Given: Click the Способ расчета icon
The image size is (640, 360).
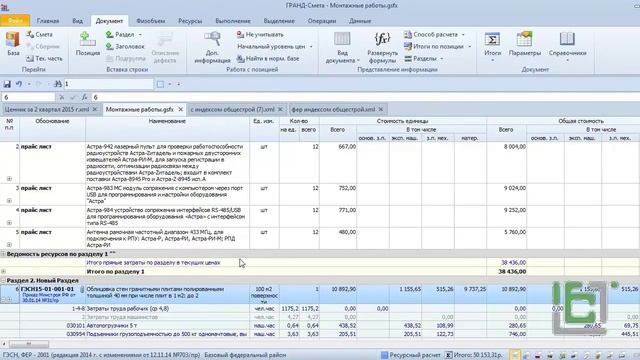Looking at the screenshot, I should click(x=408, y=35).
